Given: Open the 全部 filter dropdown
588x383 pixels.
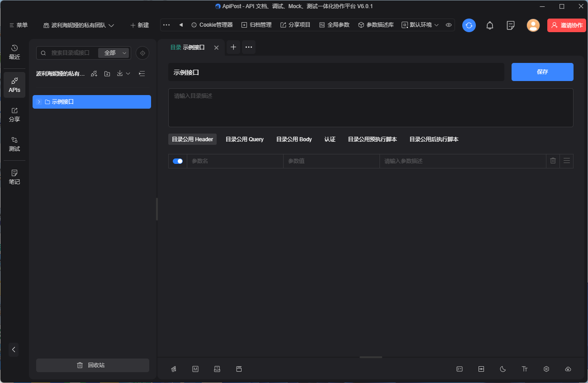Looking at the screenshot, I should click(x=114, y=53).
